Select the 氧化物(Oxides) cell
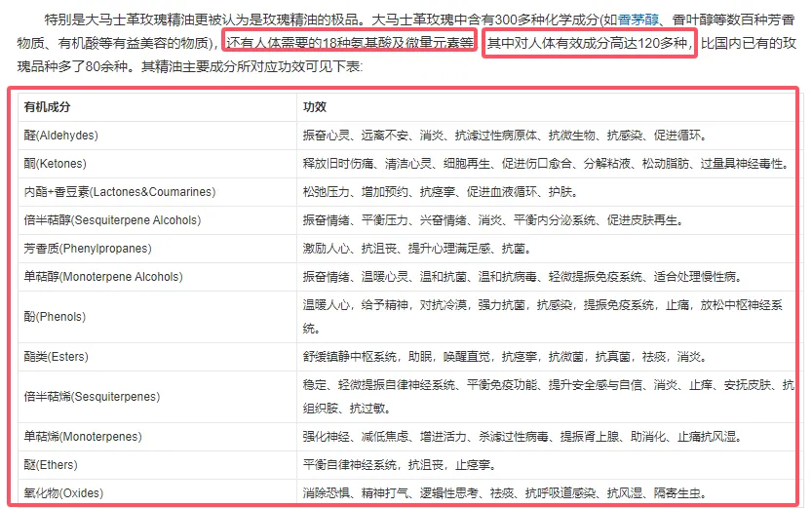Image resolution: width=812 pixels, height=508 pixels. [x=158, y=493]
